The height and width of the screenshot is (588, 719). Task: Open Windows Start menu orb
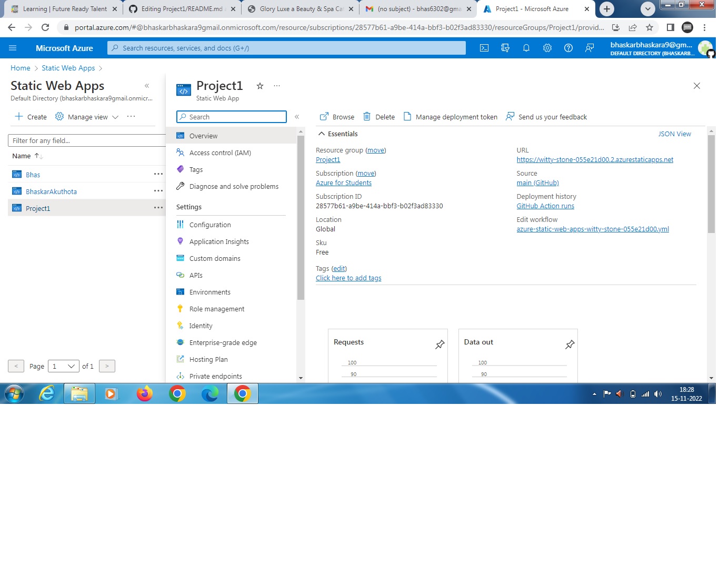(14, 393)
